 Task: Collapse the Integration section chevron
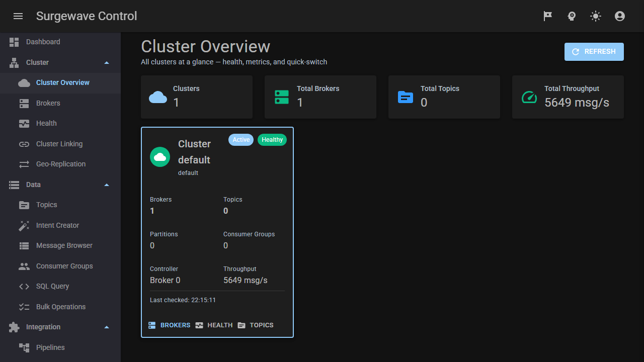point(106,327)
